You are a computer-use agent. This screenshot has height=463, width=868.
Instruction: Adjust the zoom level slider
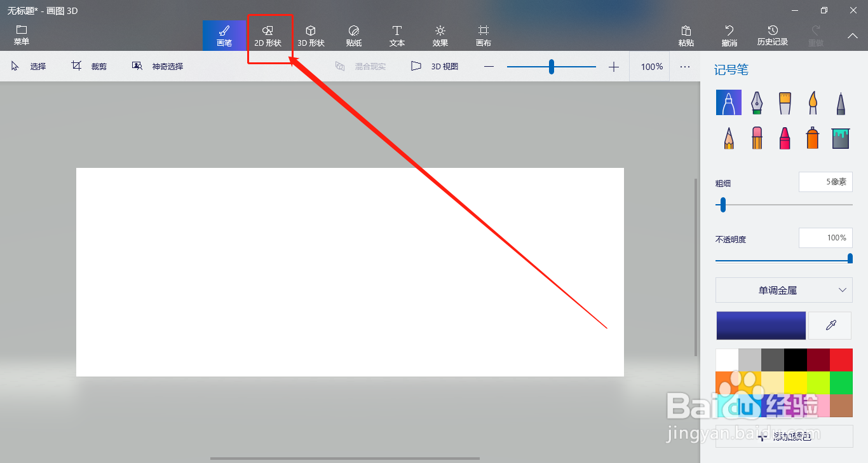pyautogui.click(x=552, y=67)
